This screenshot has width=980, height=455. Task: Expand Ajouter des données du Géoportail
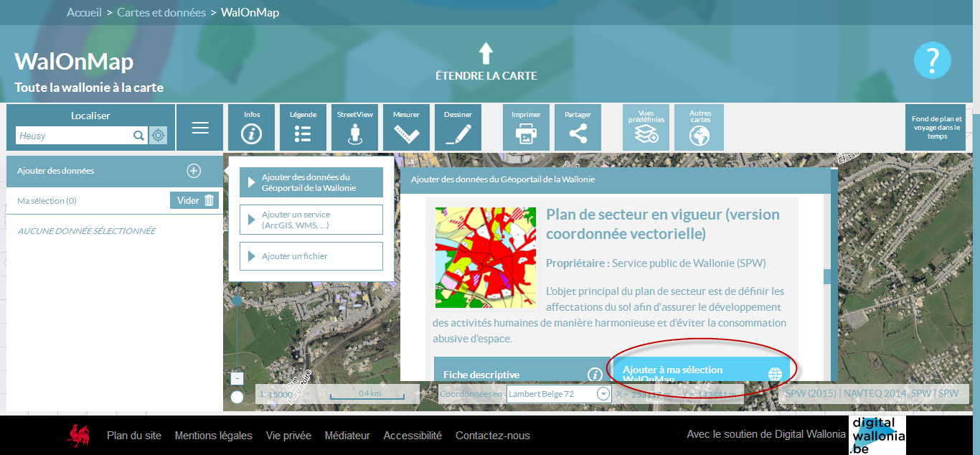311,183
